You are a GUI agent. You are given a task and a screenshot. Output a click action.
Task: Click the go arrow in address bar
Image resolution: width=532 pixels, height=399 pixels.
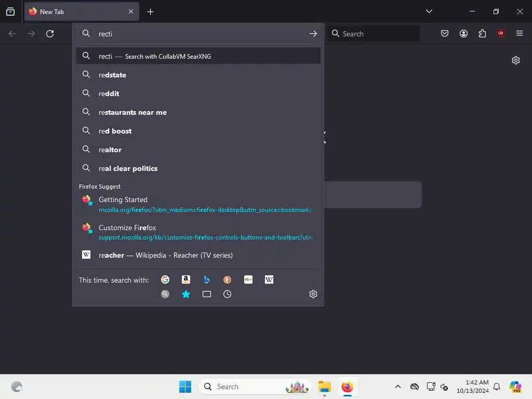coord(313,34)
